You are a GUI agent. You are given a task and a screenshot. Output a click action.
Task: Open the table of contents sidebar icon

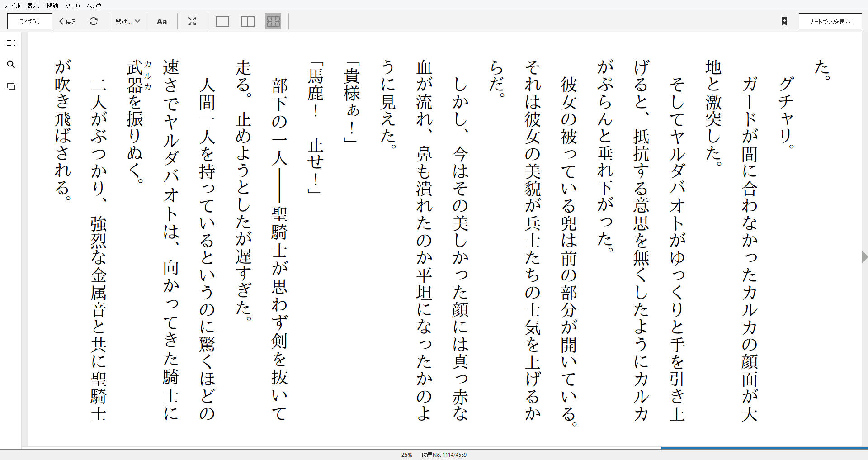[11, 43]
